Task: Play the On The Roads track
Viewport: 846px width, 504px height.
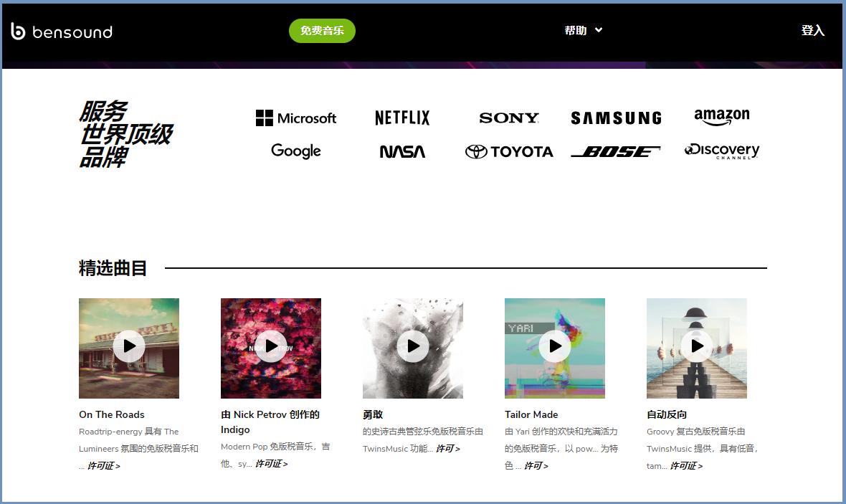Action: pos(129,346)
